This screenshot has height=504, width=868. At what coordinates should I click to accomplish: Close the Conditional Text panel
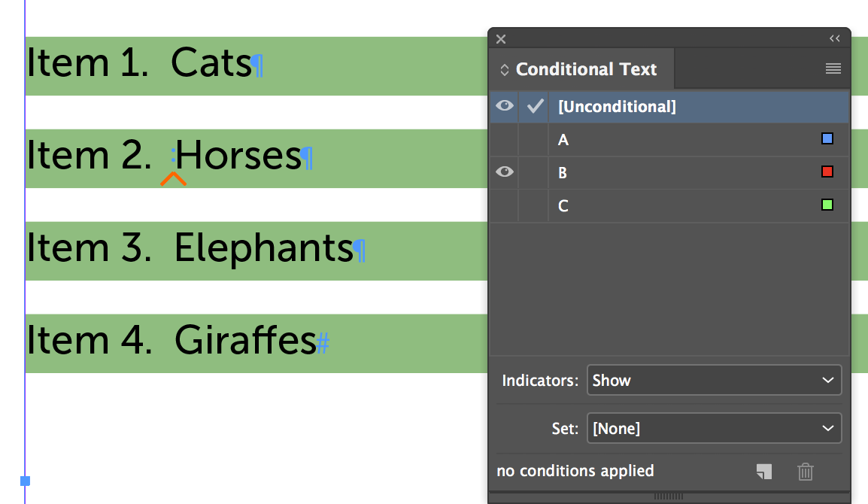501,39
